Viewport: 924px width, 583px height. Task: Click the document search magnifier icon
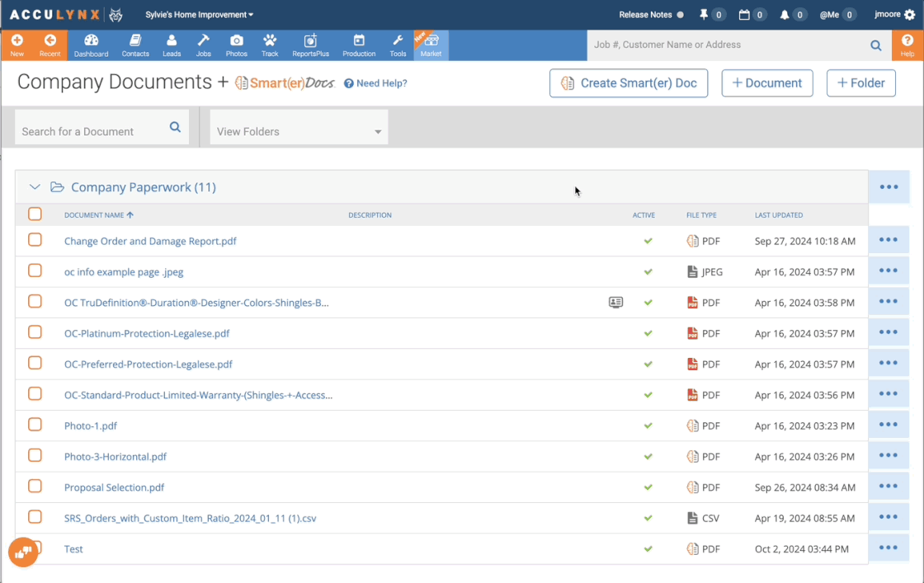175,127
